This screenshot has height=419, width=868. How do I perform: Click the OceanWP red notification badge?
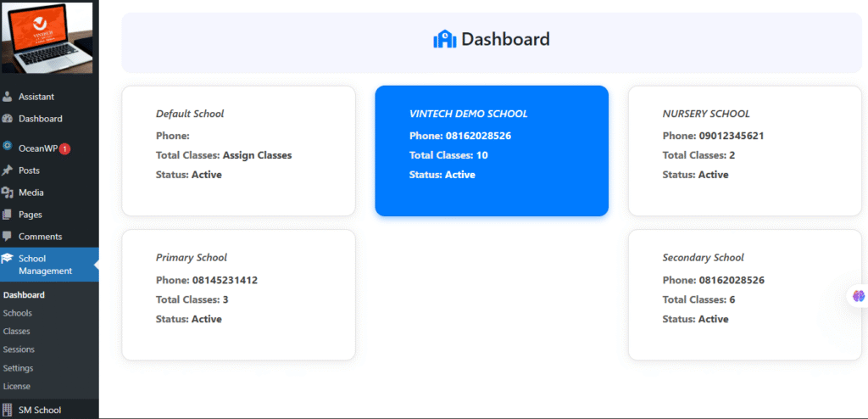[64, 148]
